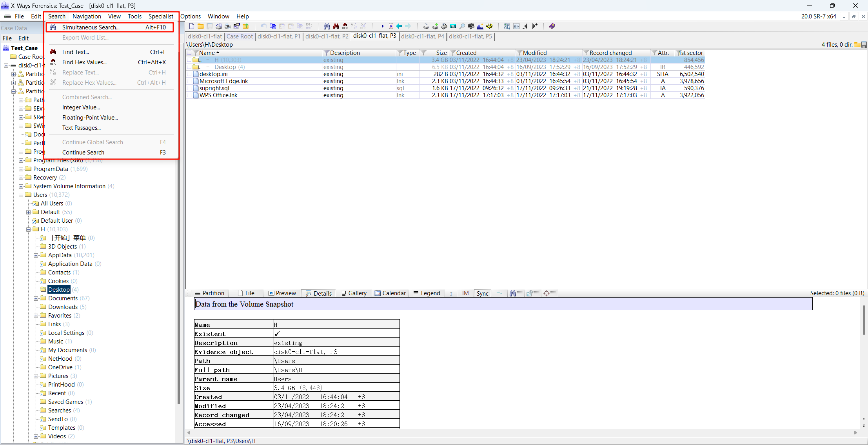The image size is (868, 445).
Task: Expand the Pictures folder in the tree
Action: click(x=36, y=376)
